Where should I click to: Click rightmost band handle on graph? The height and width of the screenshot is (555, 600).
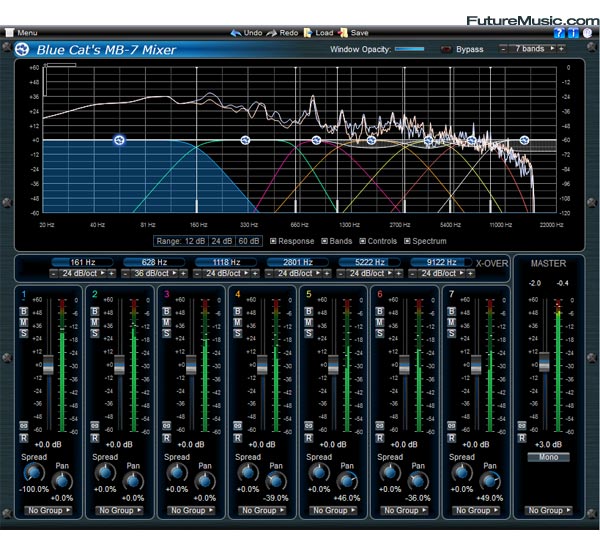pyautogui.click(x=524, y=140)
